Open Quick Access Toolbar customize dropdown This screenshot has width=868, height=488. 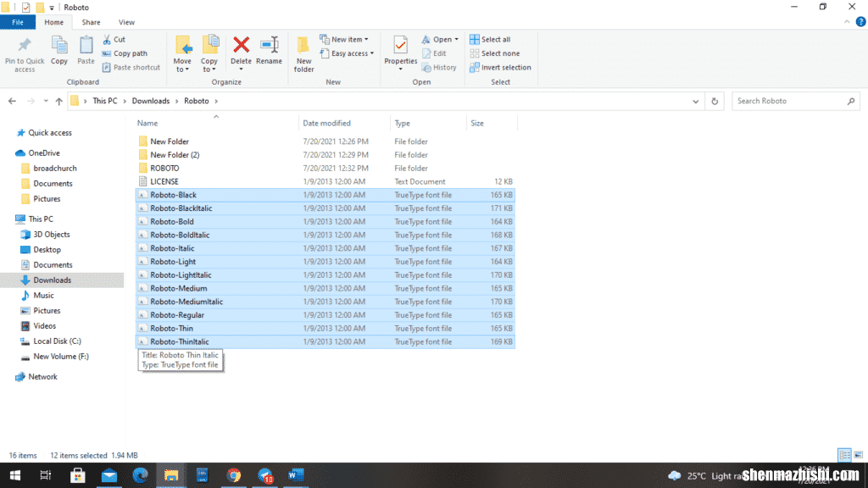[x=52, y=8]
